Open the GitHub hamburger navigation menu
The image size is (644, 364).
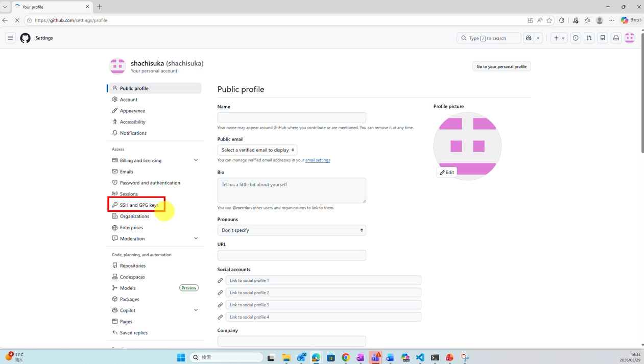pos(10,38)
